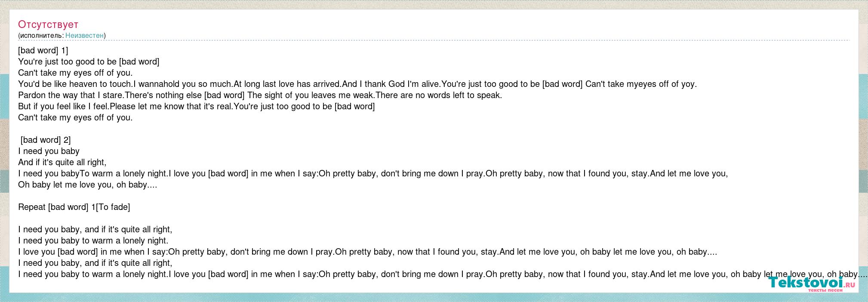Click the song title 'Отсутствует'
Screen dimensions: 868x302
coord(48,25)
